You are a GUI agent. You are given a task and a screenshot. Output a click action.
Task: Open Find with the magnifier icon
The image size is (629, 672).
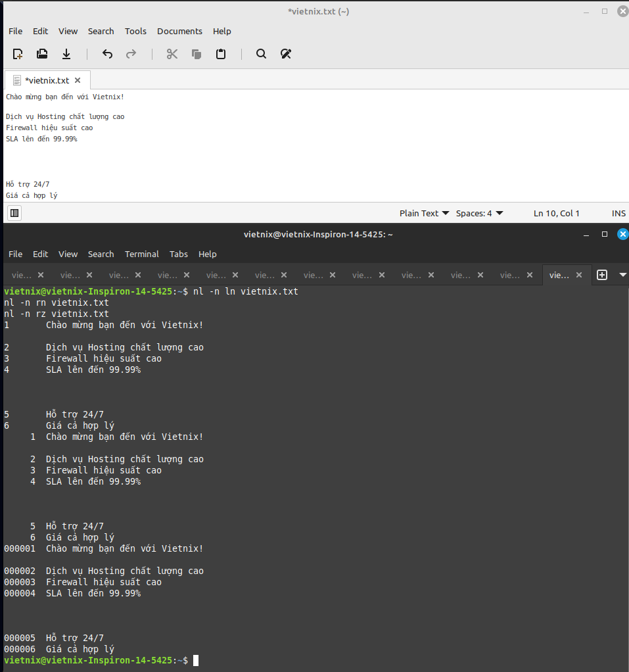[x=262, y=54]
